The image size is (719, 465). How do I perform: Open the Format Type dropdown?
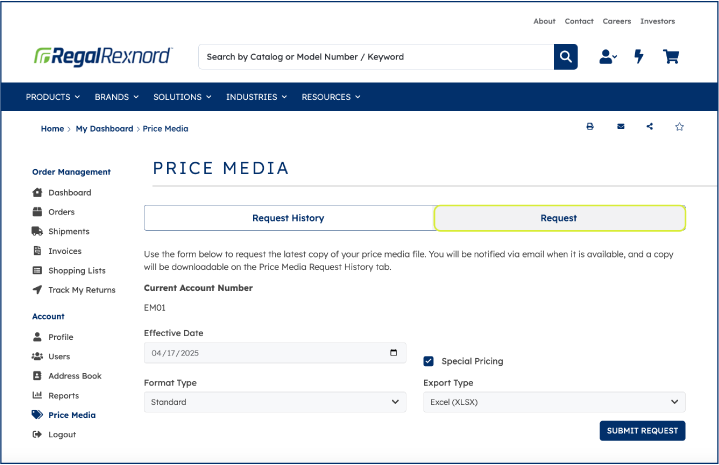pyautogui.click(x=275, y=402)
